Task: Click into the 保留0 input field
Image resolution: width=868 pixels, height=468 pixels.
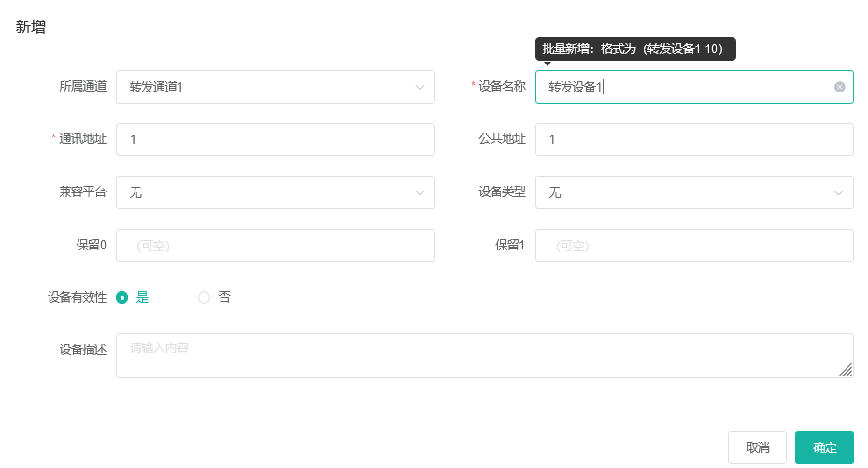Action: [275, 245]
